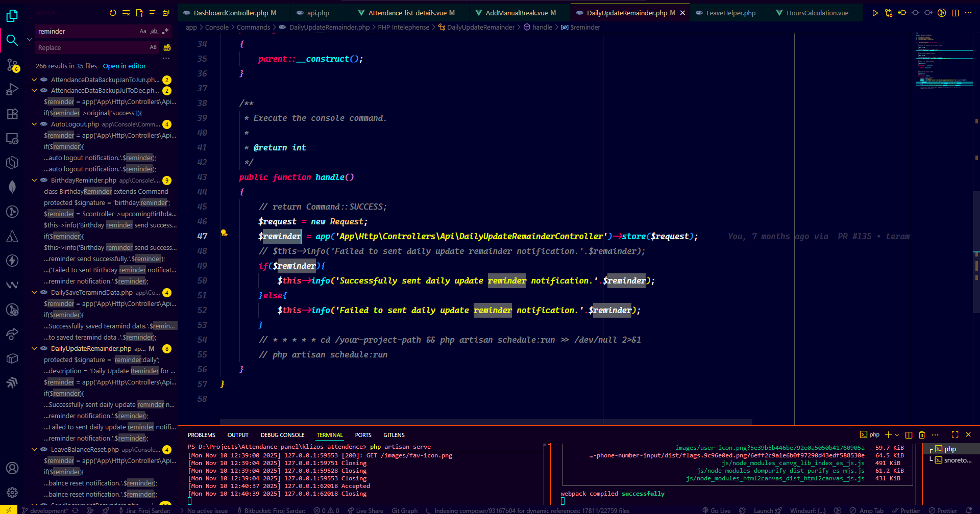Run the PHP file with play button
Image resolution: width=980 pixels, height=514 pixels.
(x=875, y=13)
